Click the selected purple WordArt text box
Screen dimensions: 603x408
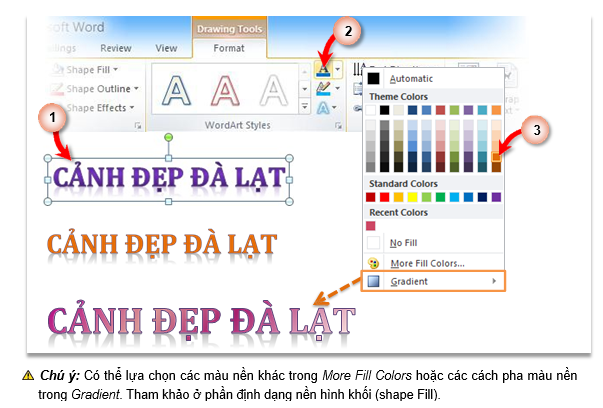coord(167,177)
